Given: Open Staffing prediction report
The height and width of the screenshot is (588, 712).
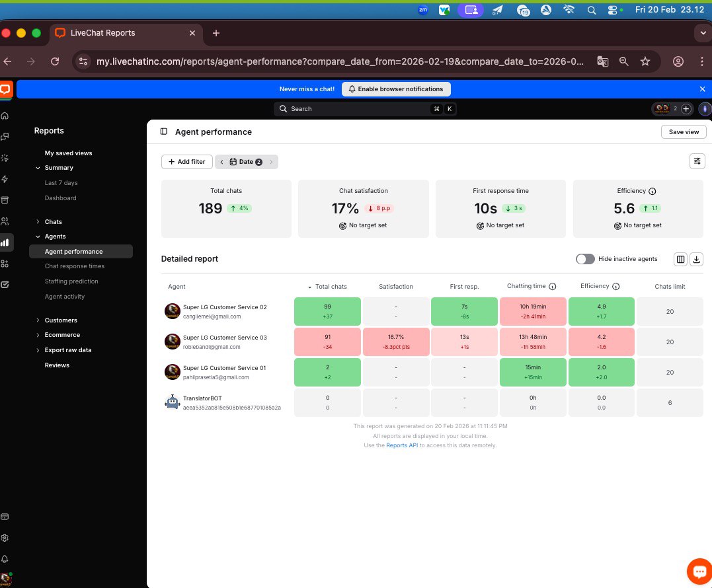Looking at the screenshot, I should 71,281.
